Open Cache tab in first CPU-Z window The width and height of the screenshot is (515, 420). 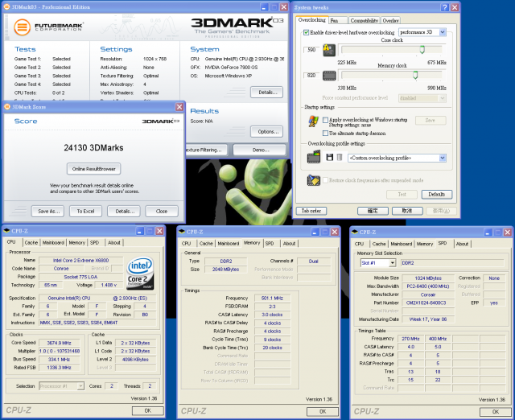pyautogui.click(x=31, y=242)
